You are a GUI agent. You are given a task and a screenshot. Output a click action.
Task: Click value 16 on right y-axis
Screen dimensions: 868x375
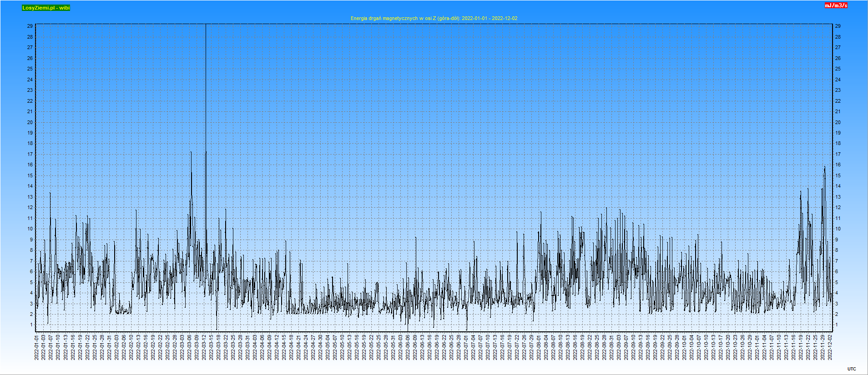tap(838, 165)
